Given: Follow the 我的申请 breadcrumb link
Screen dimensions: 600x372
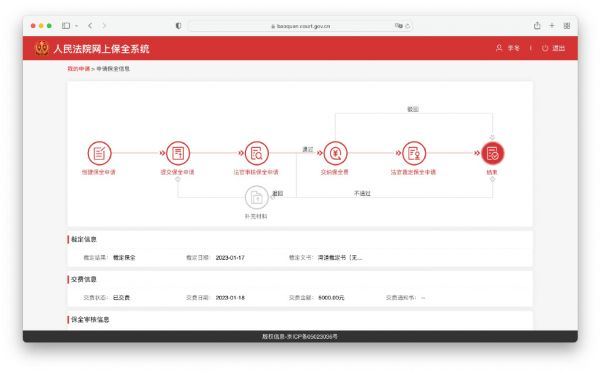Looking at the screenshot, I should (78, 69).
